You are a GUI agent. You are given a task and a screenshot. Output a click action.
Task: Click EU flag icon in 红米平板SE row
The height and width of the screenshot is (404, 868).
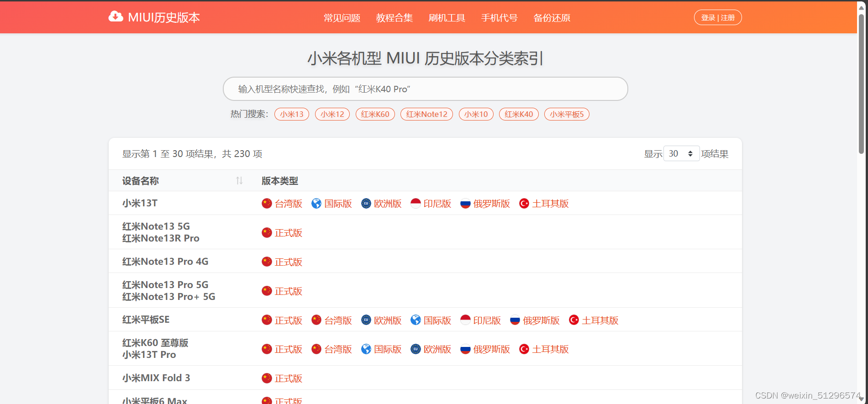point(366,320)
